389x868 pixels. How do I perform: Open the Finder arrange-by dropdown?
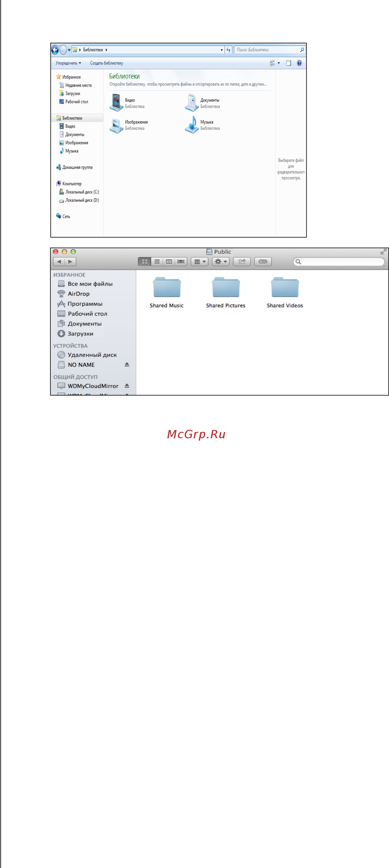point(200,261)
